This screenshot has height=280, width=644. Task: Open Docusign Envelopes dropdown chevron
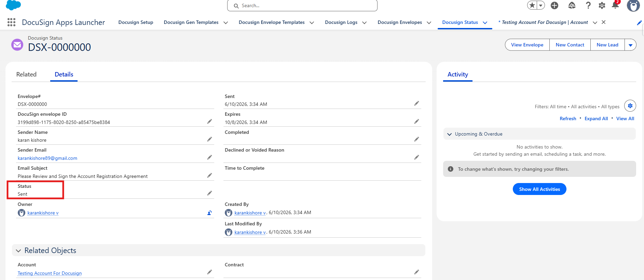pyautogui.click(x=429, y=23)
